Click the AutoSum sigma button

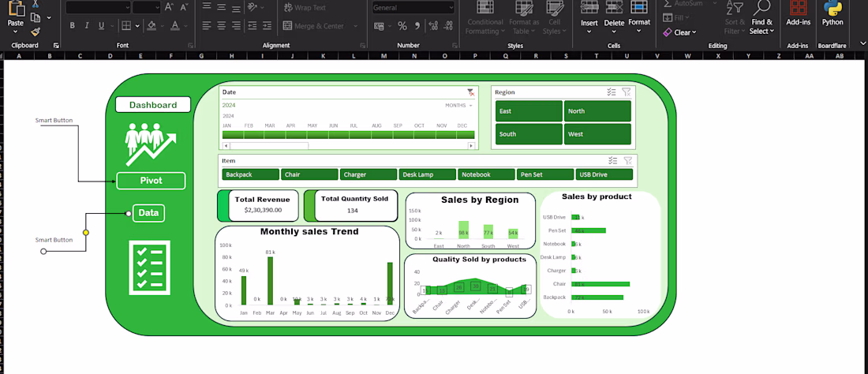(683, 3)
